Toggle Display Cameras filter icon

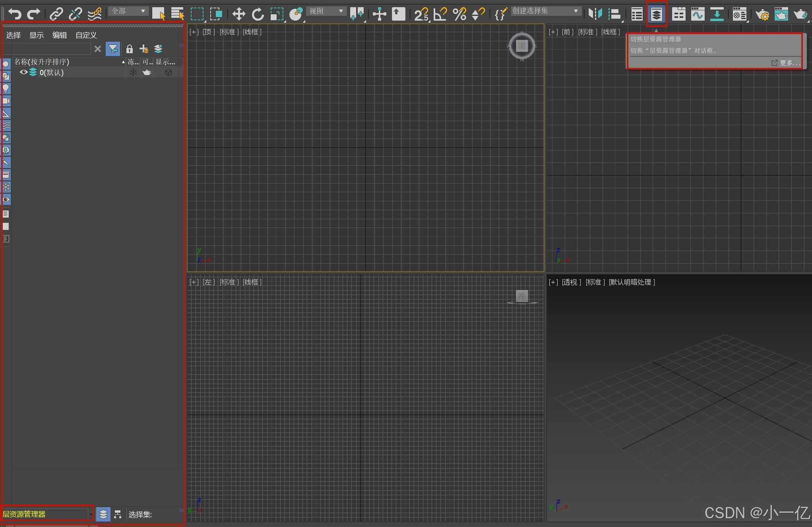click(x=6, y=101)
